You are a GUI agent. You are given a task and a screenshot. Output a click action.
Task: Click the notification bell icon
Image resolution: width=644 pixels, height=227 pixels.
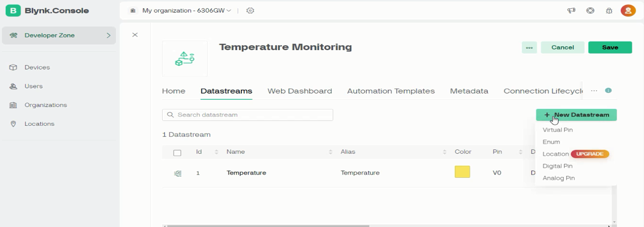[x=608, y=11]
